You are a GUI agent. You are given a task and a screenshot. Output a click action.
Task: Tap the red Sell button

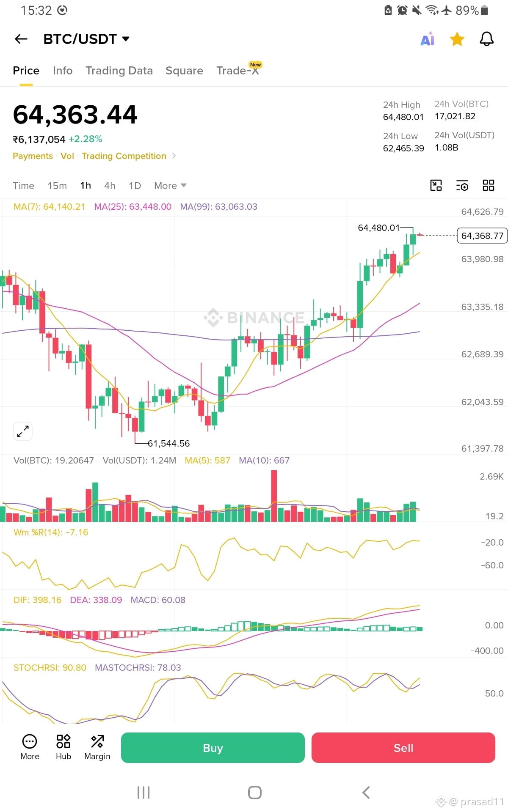click(403, 748)
